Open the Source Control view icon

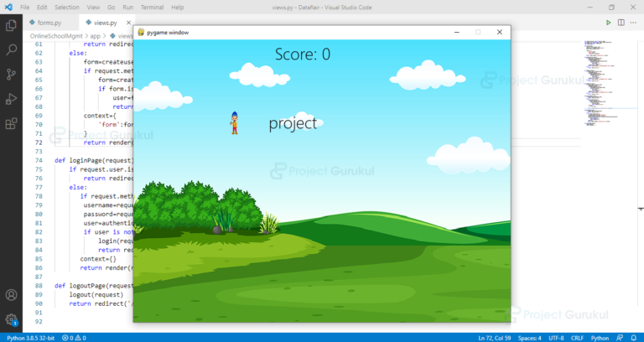coord(11,75)
